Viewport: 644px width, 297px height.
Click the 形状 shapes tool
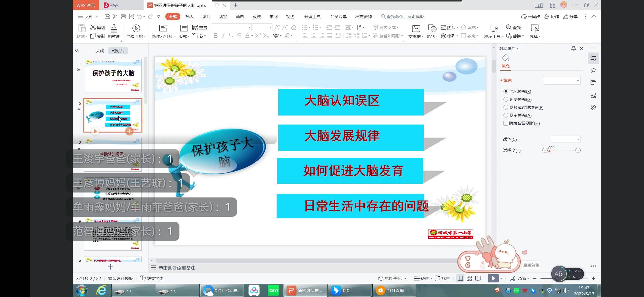click(432, 31)
